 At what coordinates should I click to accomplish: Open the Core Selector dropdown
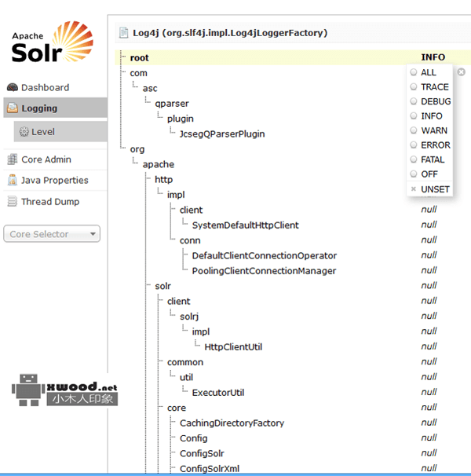(x=52, y=234)
